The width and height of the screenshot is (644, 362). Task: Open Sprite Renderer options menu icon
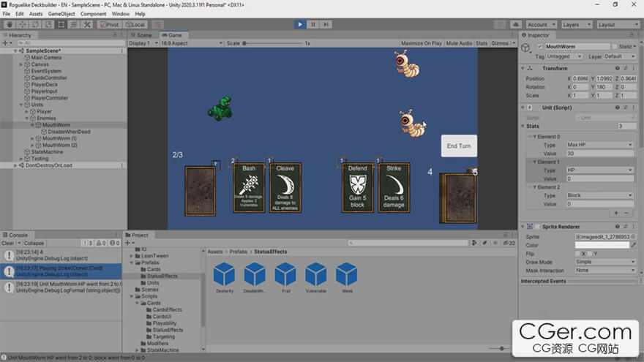tap(634, 227)
